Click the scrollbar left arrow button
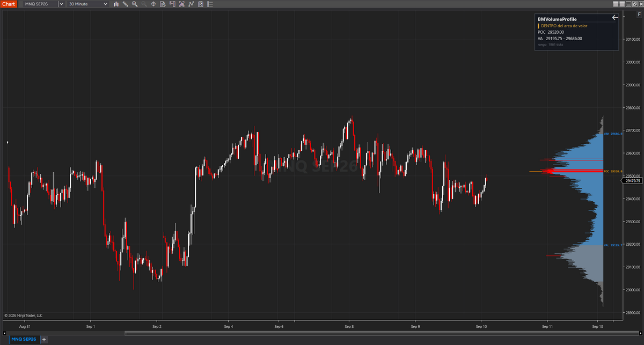The height and width of the screenshot is (345, 644). pyautogui.click(x=4, y=333)
